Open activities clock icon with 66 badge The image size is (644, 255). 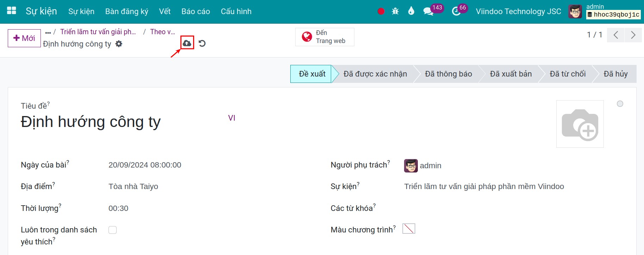click(456, 11)
